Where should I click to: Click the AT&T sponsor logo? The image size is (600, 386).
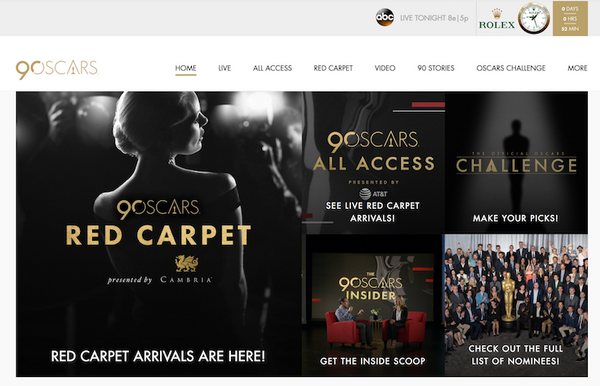pyautogui.click(x=373, y=194)
